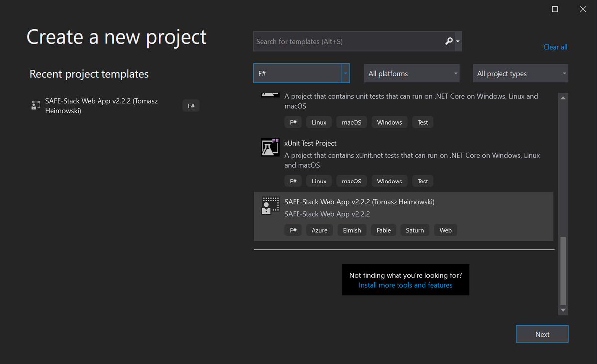Click the F# tag beside recent template
Viewport: 597px width, 364px height.
[191, 106]
